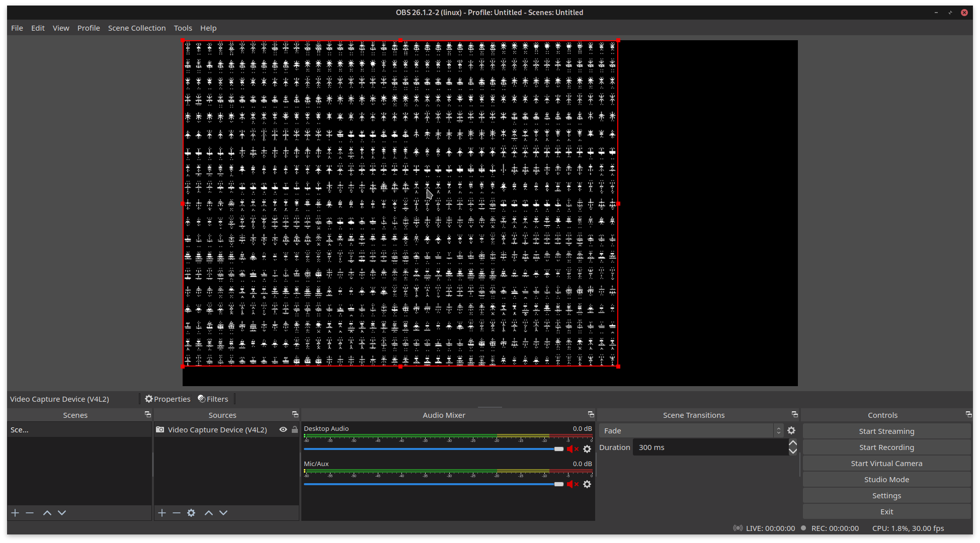Click Start Streaming button
Screen dimensions: 980x543
coord(886,431)
